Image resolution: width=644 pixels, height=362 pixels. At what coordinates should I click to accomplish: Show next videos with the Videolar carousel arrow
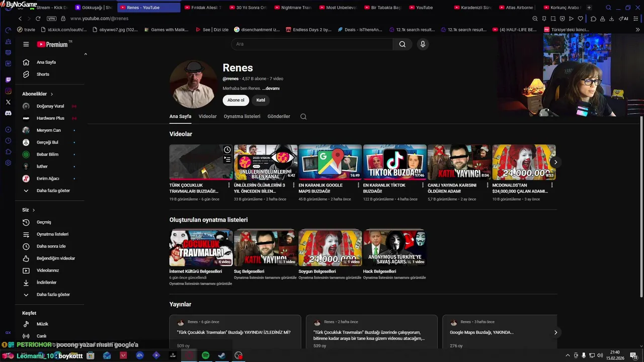[555, 162]
